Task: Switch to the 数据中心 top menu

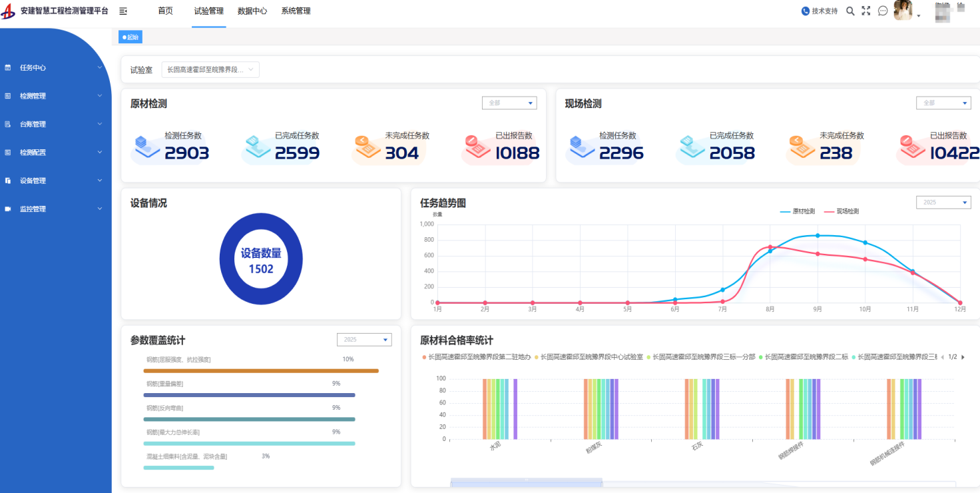Action: click(x=252, y=11)
